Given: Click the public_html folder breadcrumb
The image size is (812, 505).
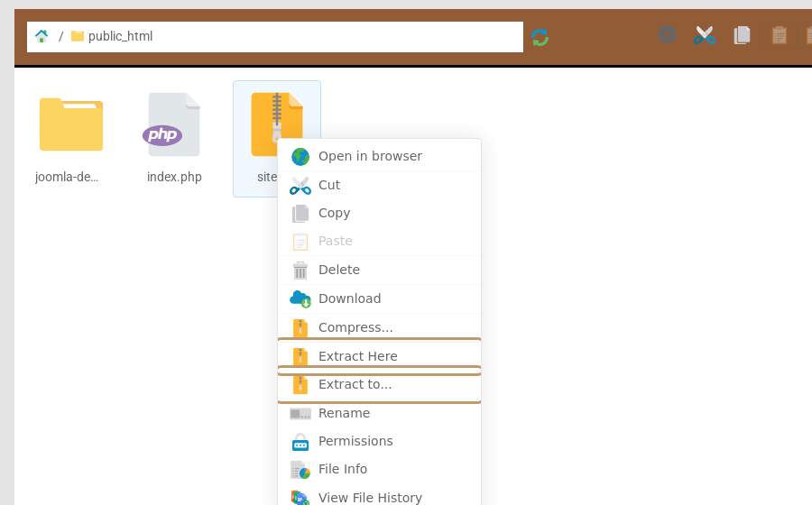Looking at the screenshot, I should (112, 36).
